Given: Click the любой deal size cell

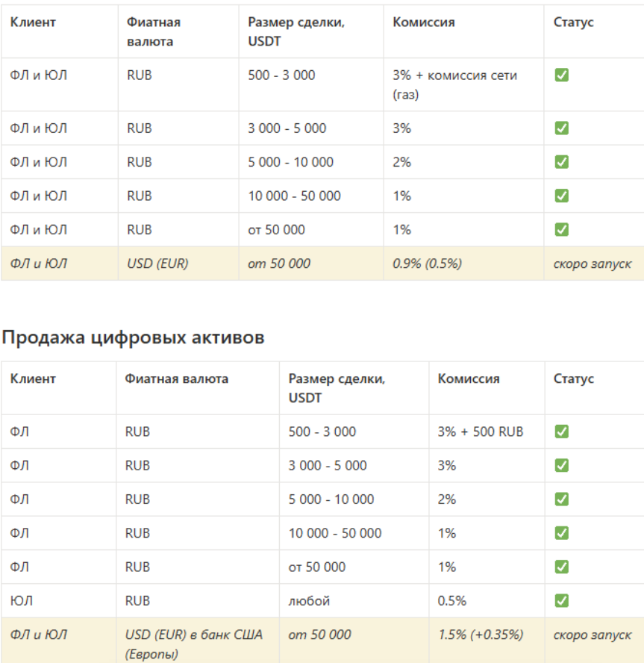Looking at the screenshot, I should coord(309,600).
